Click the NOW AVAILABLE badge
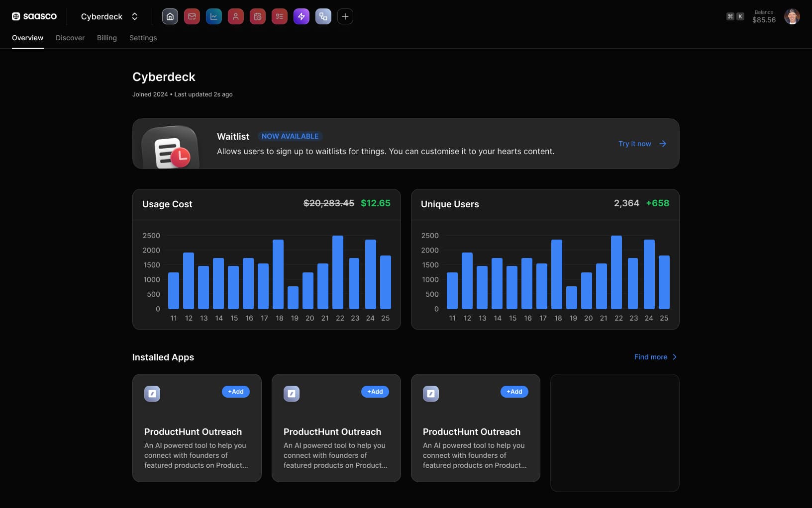 pos(290,136)
